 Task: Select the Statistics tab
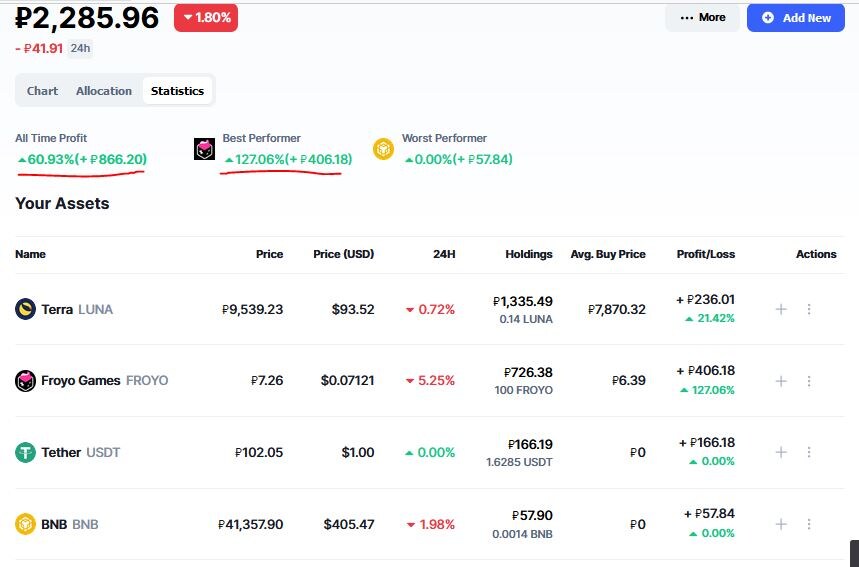click(177, 91)
